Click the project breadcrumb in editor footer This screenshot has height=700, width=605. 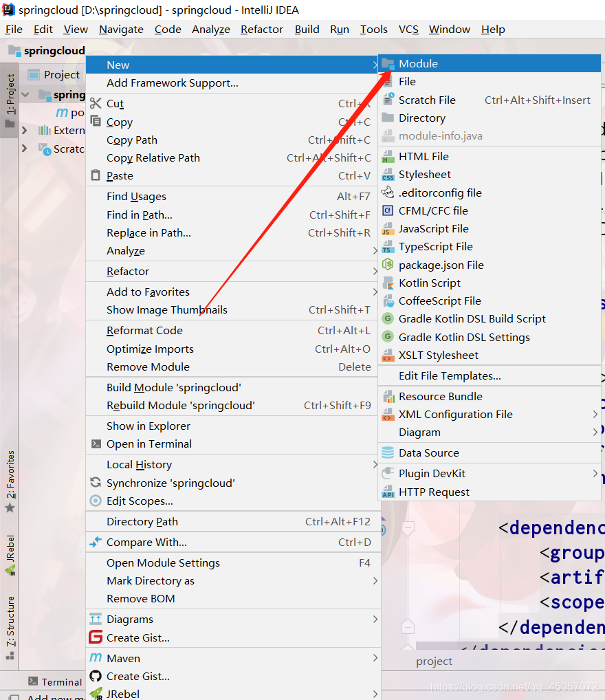[x=434, y=661]
